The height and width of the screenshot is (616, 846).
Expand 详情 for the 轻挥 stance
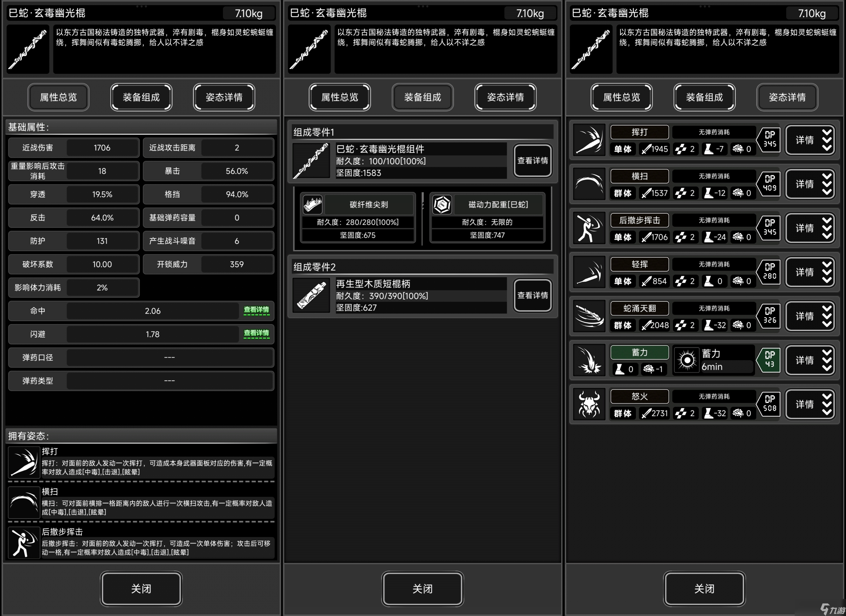click(x=810, y=272)
